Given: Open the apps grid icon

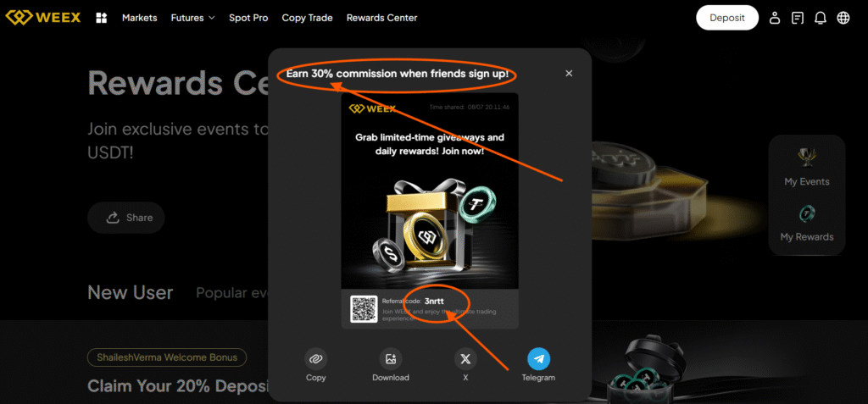Looking at the screenshot, I should tap(102, 18).
